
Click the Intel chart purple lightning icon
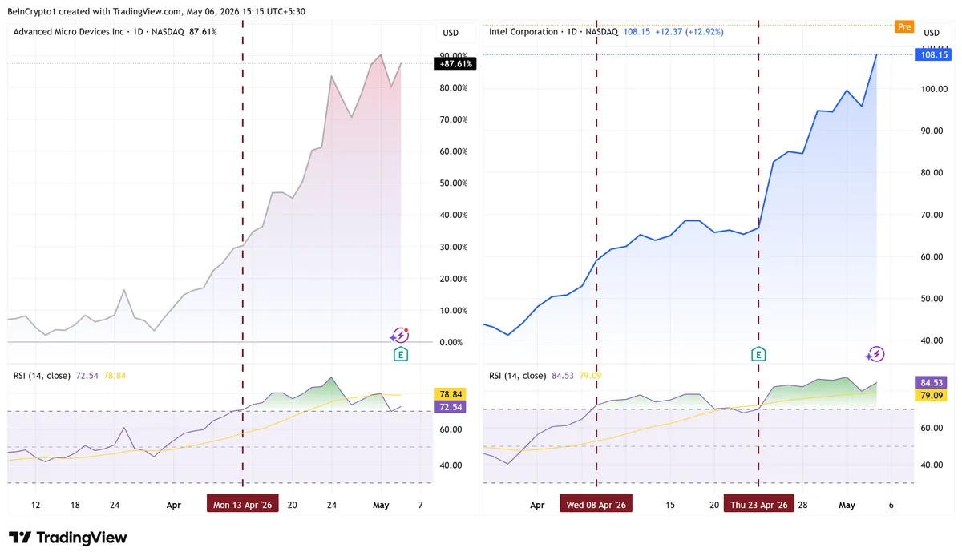875,353
